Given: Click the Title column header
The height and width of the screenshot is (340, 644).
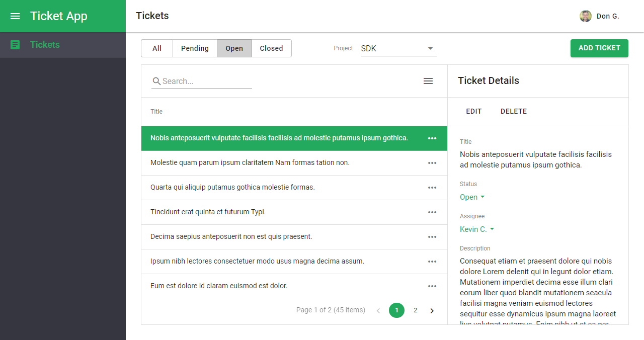Looking at the screenshot, I should click(x=156, y=111).
